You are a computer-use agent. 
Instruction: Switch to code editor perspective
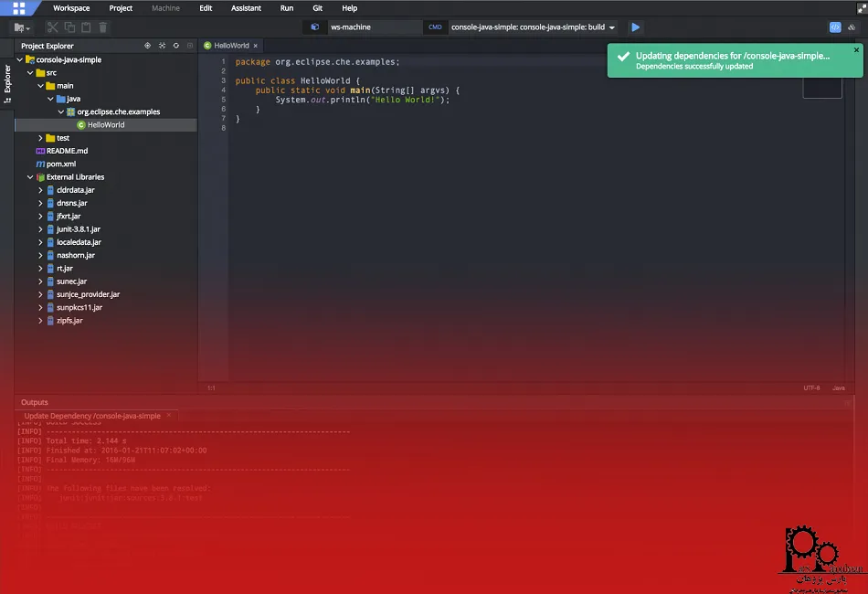point(835,27)
